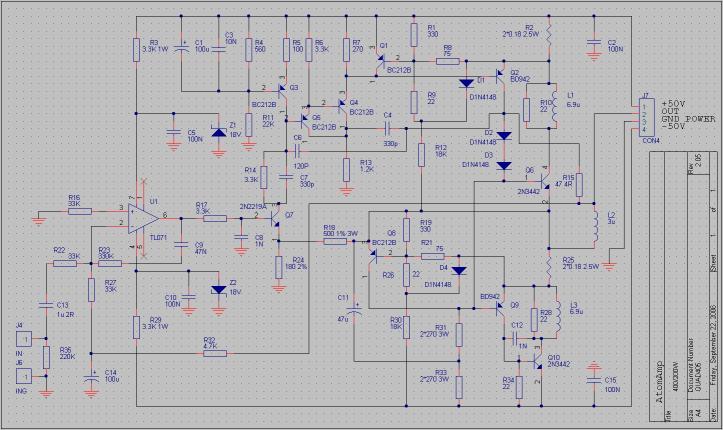Select diode D2 D1N4148 symbol
The image size is (723, 430).
pos(504,136)
